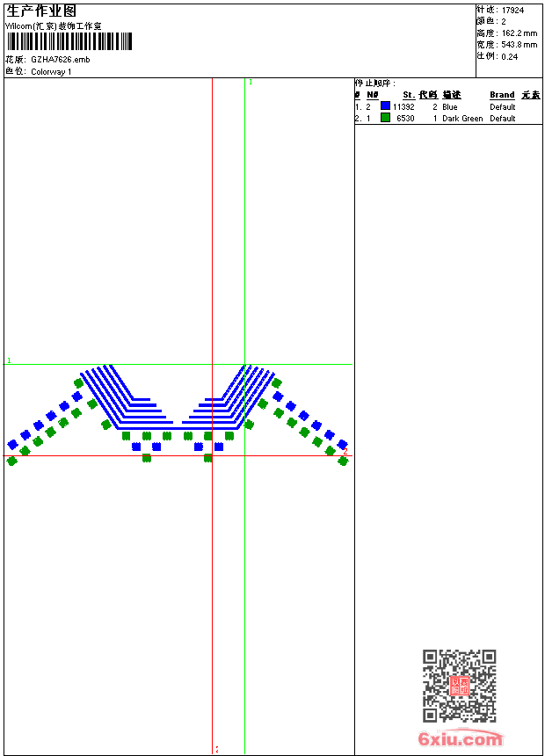This screenshot has width=545, height=756.
Task: Click Default brand in the Dark Green row
Action: (503, 119)
